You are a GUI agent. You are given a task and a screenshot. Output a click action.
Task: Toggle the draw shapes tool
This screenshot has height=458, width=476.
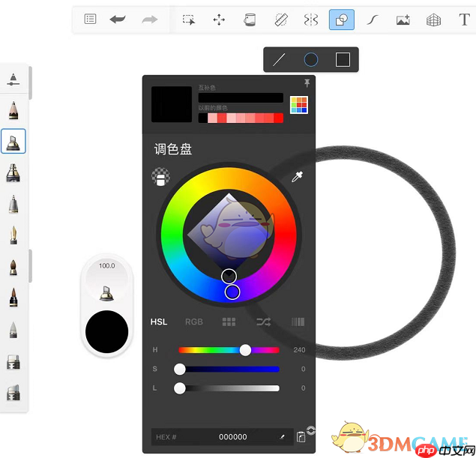(x=342, y=19)
